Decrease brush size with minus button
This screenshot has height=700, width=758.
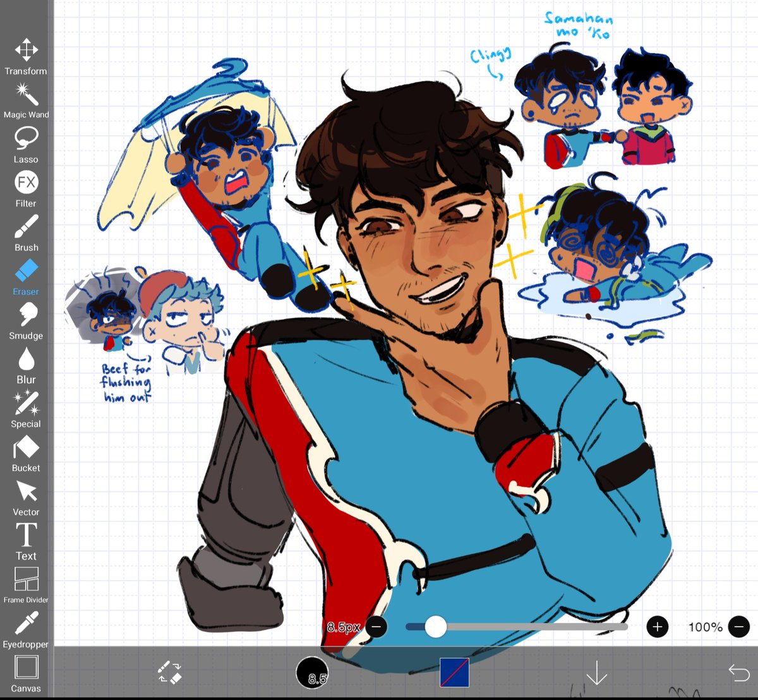coord(376,627)
